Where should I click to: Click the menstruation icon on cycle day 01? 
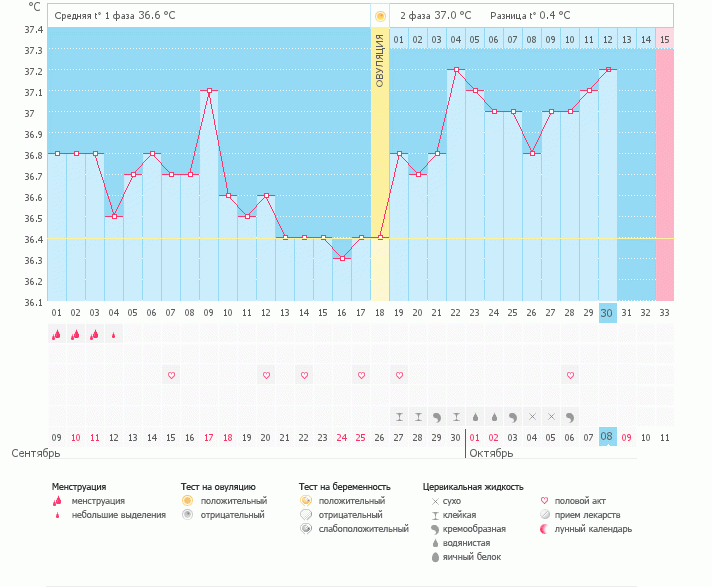tap(57, 335)
